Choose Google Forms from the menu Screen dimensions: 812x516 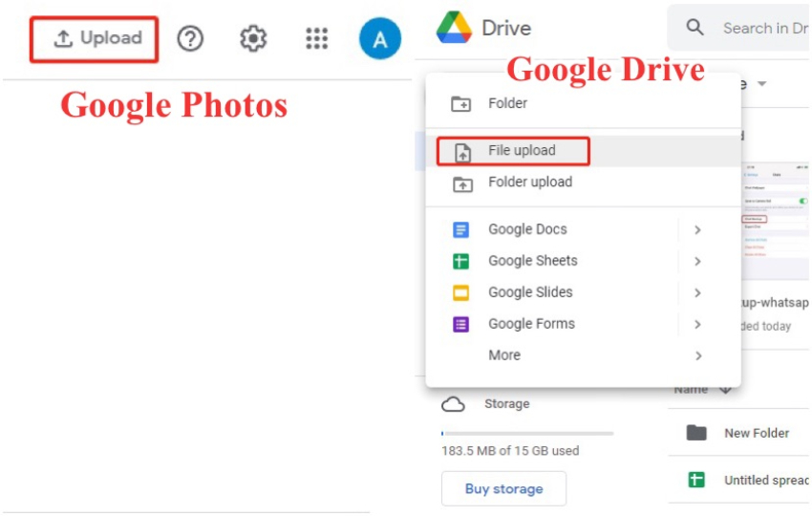point(583,324)
